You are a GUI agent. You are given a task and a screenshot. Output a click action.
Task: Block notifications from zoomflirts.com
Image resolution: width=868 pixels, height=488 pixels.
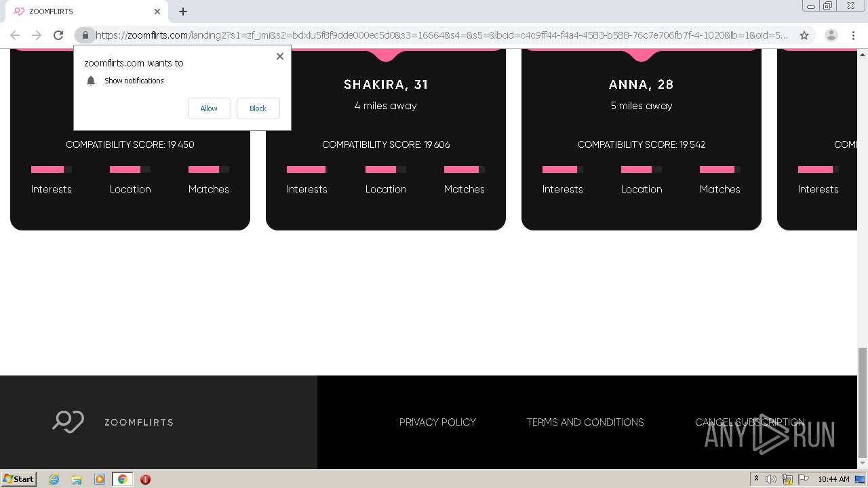point(258,108)
